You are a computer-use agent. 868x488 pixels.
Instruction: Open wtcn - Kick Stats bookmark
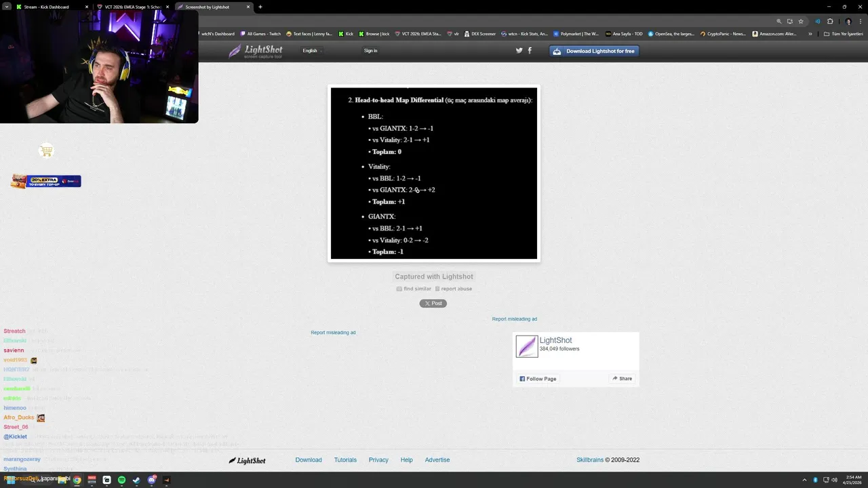[x=525, y=33]
